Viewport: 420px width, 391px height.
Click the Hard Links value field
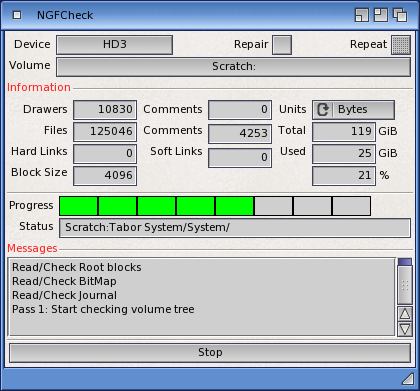click(105, 154)
